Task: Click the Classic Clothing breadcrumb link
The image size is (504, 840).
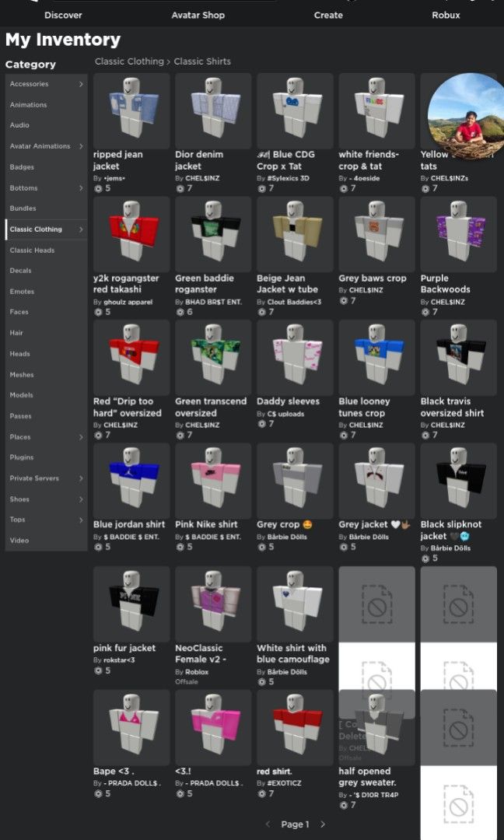Action: coord(129,61)
